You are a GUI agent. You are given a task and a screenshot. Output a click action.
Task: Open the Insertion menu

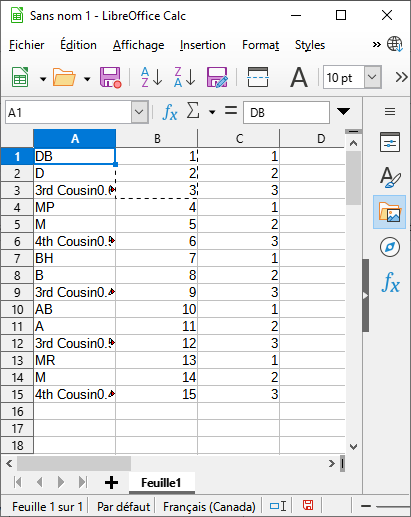click(203, 45)
